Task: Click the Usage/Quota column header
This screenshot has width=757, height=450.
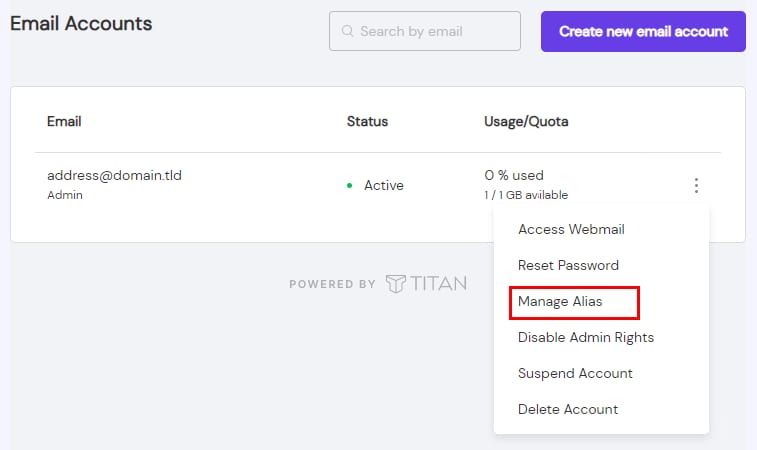Action: (526, 121)
